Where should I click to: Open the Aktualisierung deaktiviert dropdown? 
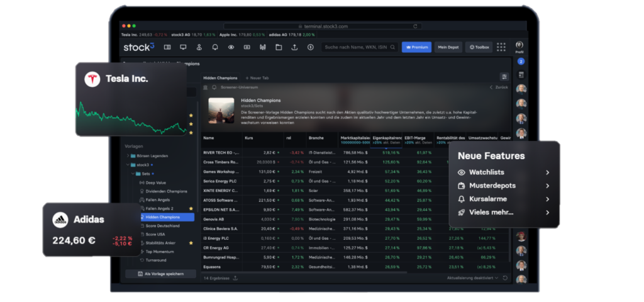point(472,277)
